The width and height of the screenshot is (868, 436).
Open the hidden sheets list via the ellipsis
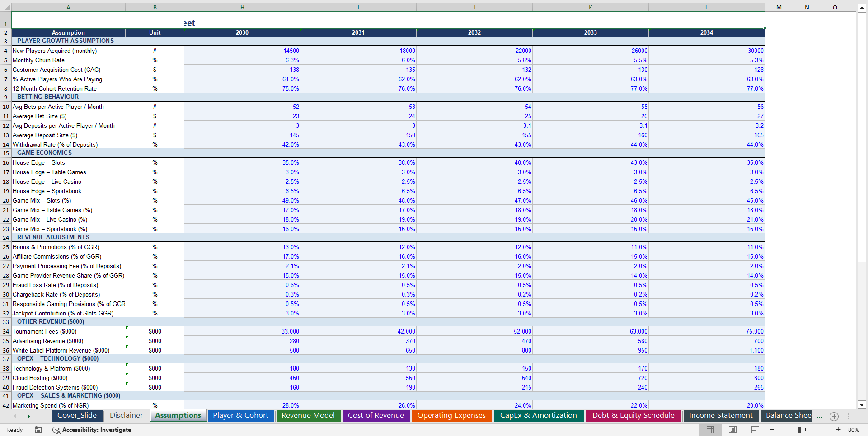pyautogui.click(x=819, y=417)
